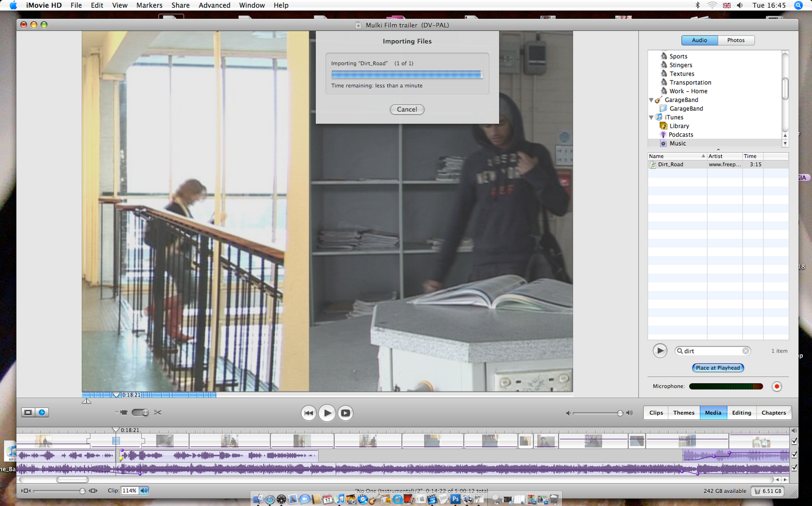Rewind to the beginning of the movie
The width and height of the screenshot is (812, 506).
tap(309, 413)
